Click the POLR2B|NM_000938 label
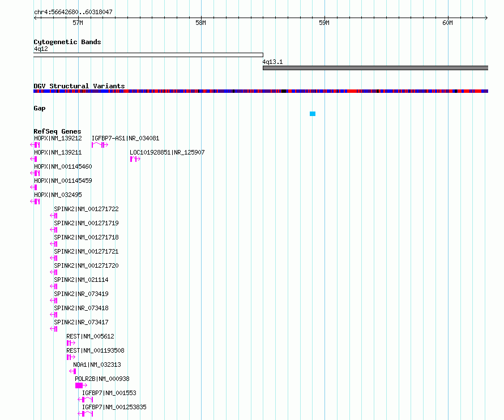 coord(102,379)
